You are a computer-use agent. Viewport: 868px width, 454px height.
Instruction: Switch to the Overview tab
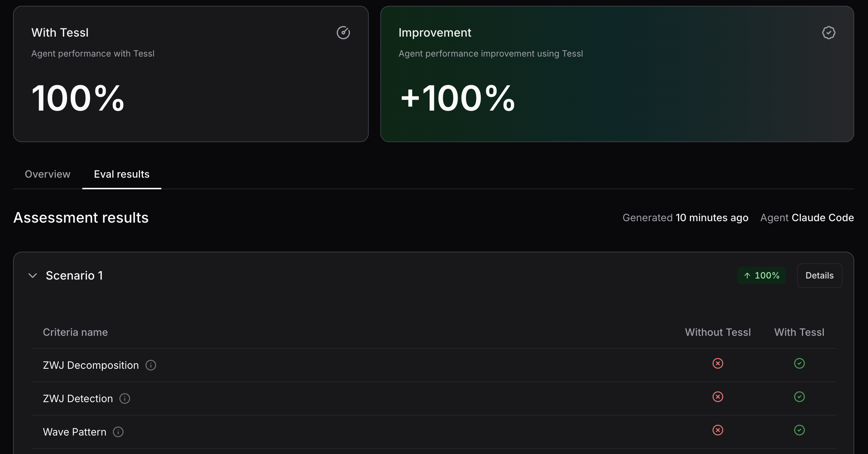click(47, 174)
